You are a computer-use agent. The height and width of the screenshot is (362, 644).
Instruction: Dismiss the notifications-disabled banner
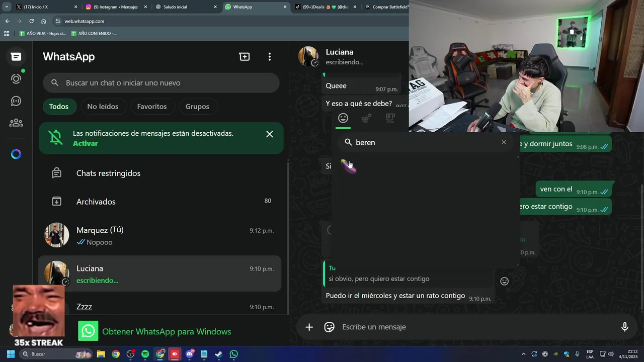pos(270,134)
